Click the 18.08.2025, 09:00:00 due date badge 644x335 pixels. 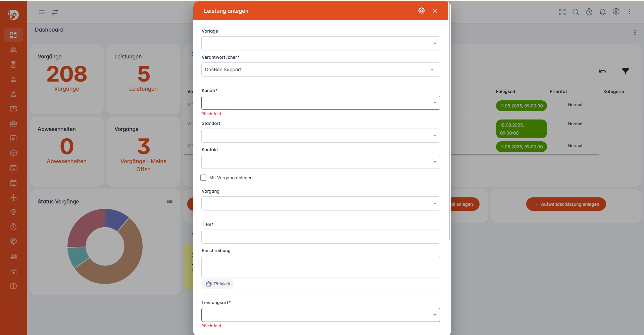pyautogui.click(x=522, y=129)
